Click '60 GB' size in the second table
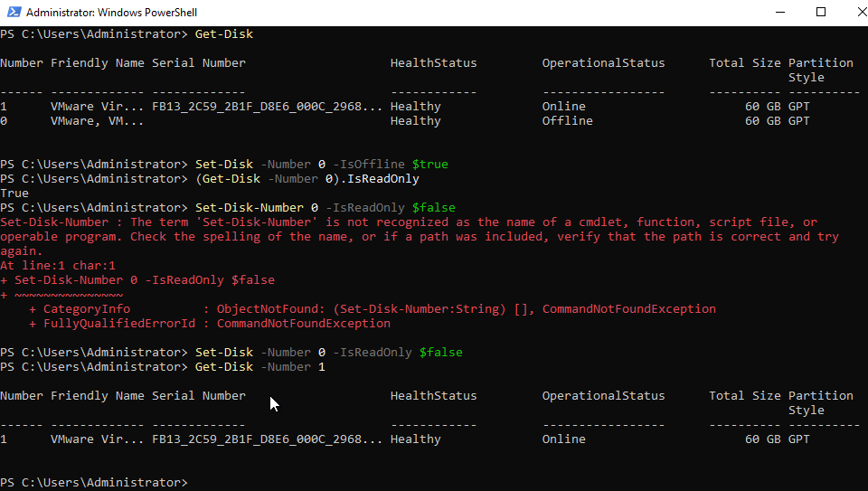Image resolution: width=868 pixels, height=491 pixels. (763, 439)
